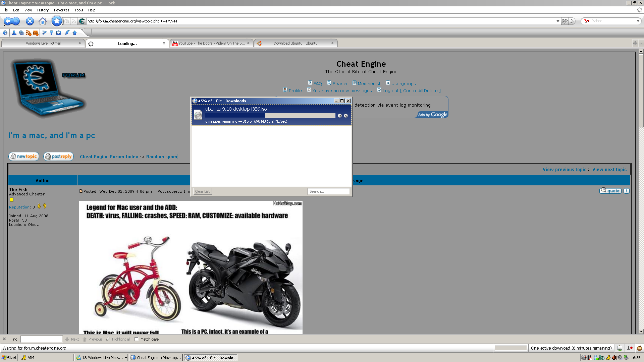Click the Go arrow beside the address bar
644x362 pixels.
tap(572, 21)
